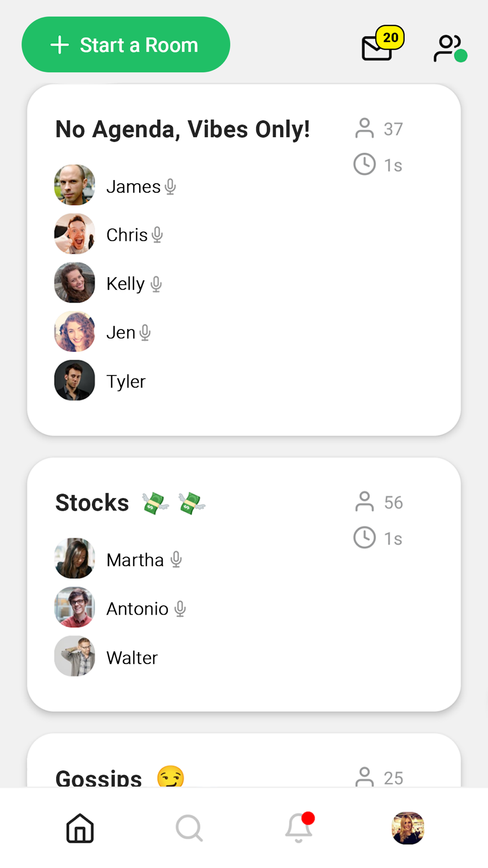Select Tyler's profile picture
The image size is (488, 868).
click(x=75, y=381)
